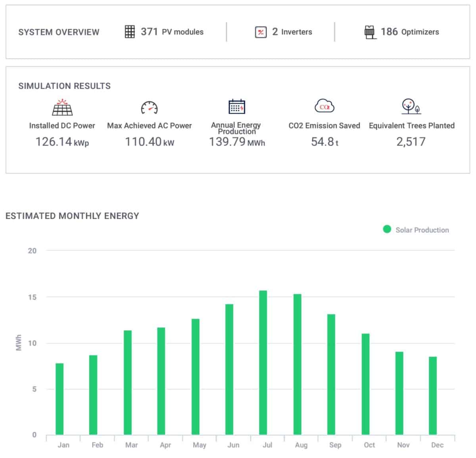
Task: Click the Optimizers icon
Action: tap(370, 32)
